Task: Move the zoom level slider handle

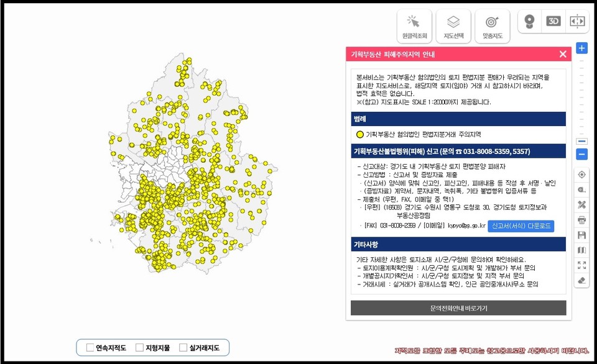Action: click(581, 142)
